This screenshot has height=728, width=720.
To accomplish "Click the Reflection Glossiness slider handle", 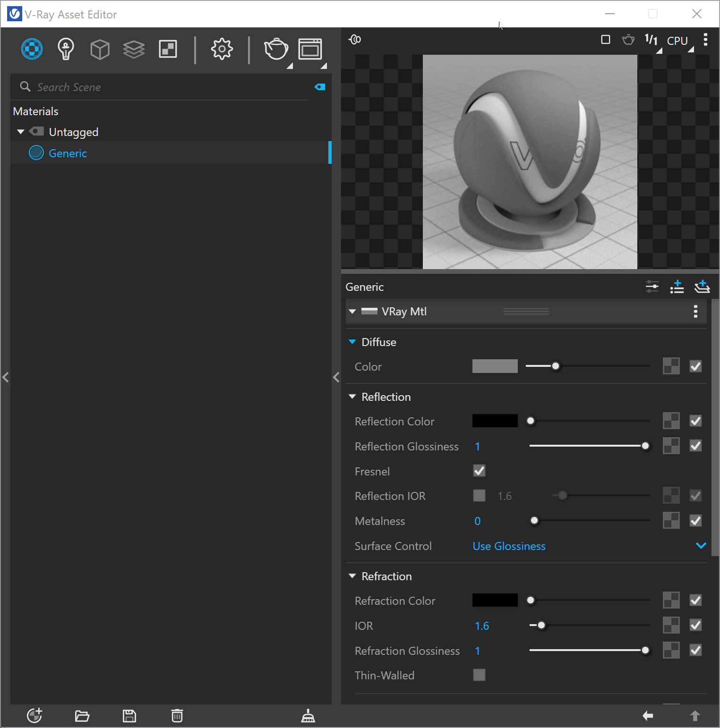I will tap(645, 446).
